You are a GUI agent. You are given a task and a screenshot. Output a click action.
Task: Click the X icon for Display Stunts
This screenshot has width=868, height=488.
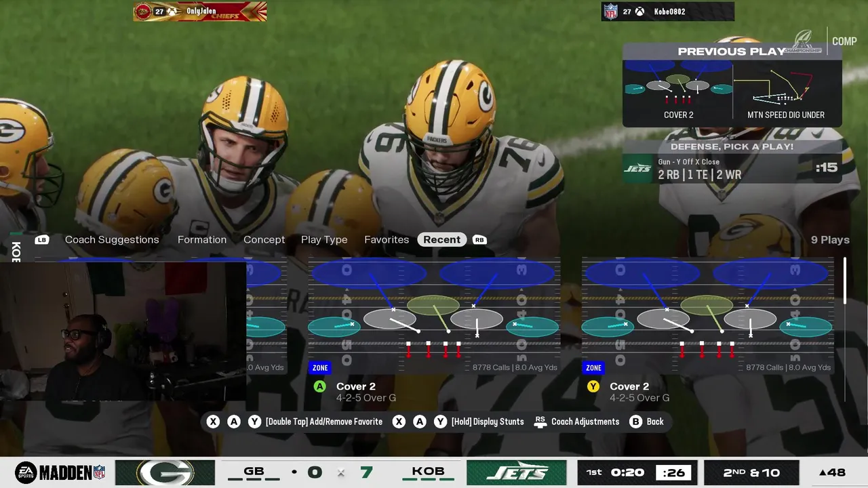(x=399, y=422)
